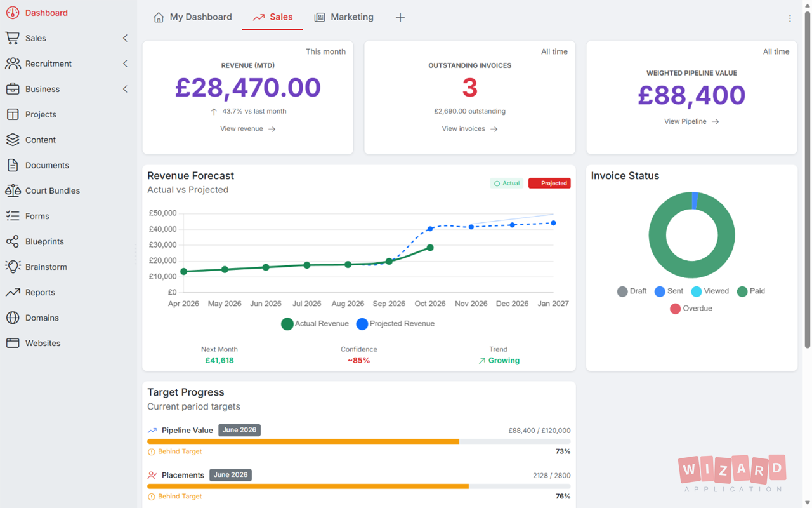This screenshot has height=508, width=812.
Task: Open the three-dot options menu
Action: (790, 18)
